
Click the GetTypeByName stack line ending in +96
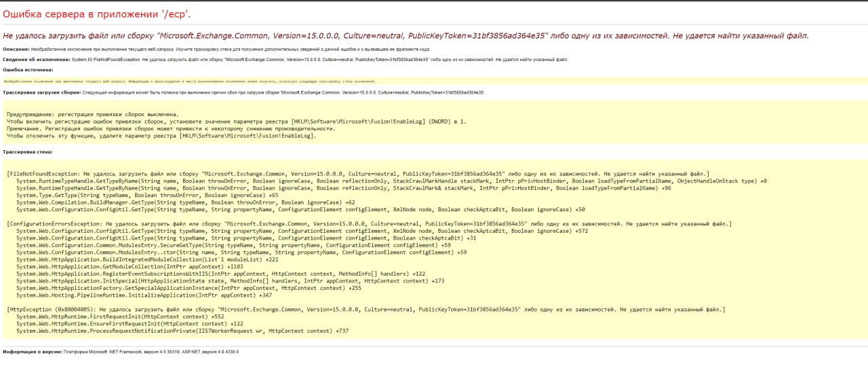(x=344, y=188)
